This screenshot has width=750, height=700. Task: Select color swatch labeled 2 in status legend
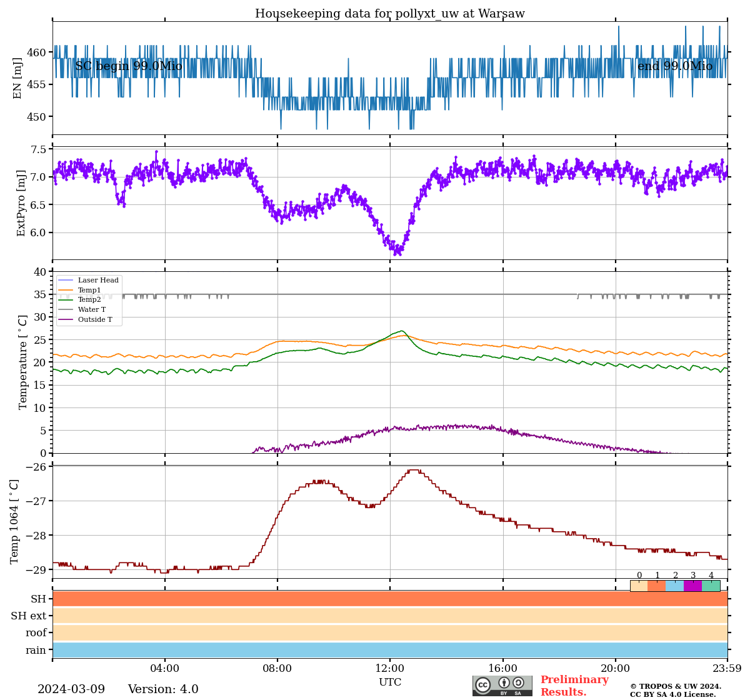(675, 586)
